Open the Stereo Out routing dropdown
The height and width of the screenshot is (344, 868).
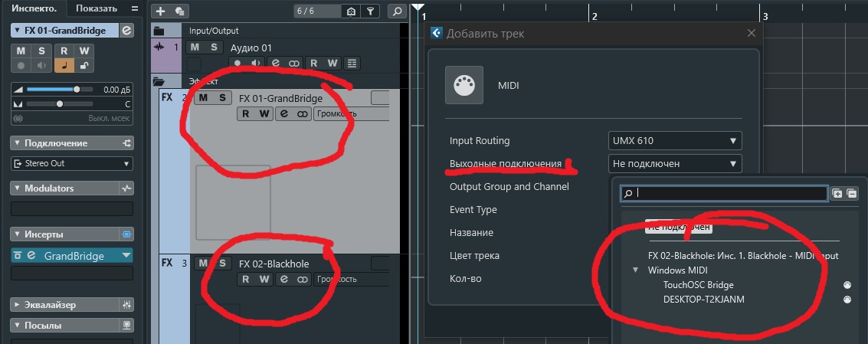71,164
